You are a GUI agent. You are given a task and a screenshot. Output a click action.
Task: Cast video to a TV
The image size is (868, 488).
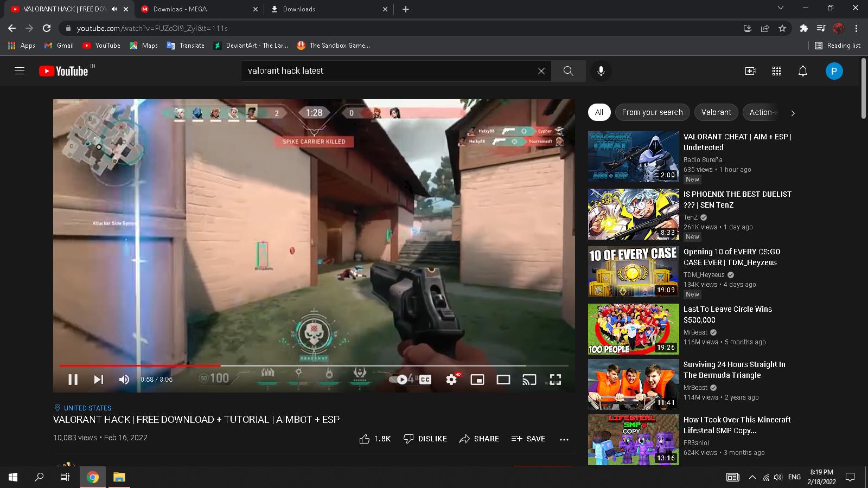[x=529, y=380]
